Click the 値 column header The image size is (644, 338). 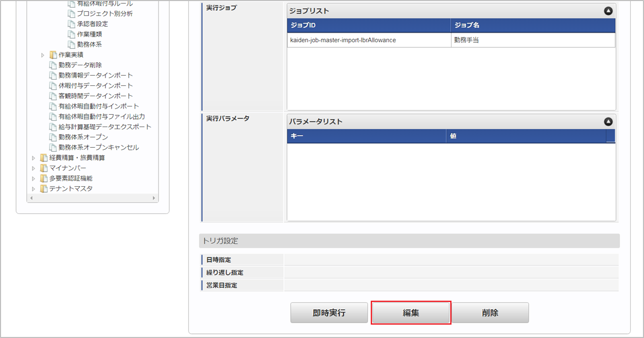tap(526, 136)
